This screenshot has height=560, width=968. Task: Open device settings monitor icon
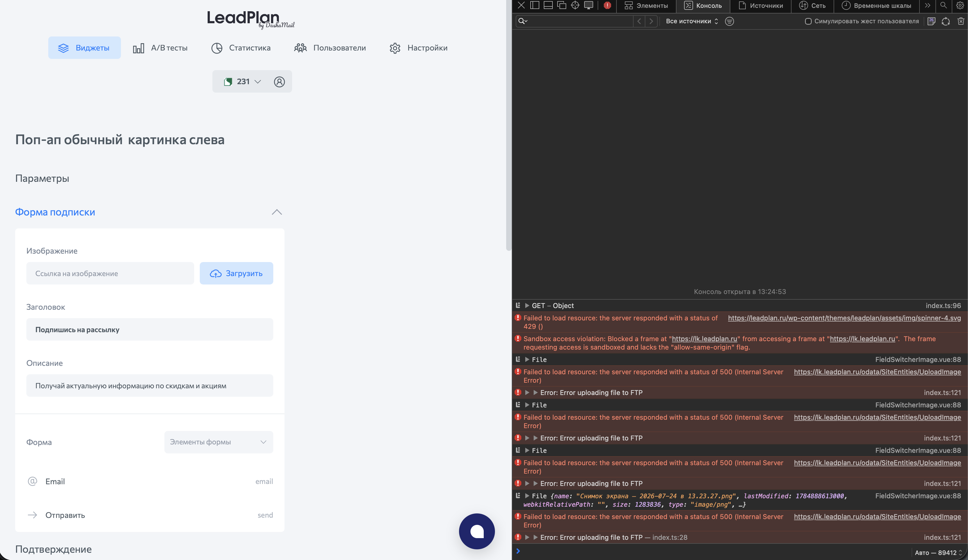coord(588,5)
